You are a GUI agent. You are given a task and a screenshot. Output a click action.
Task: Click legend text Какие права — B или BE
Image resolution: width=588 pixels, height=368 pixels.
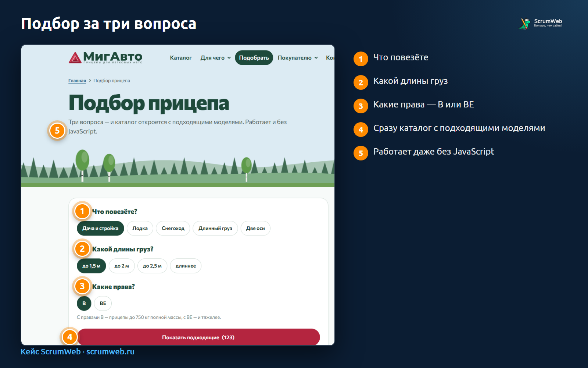click(x=424, y=105)
